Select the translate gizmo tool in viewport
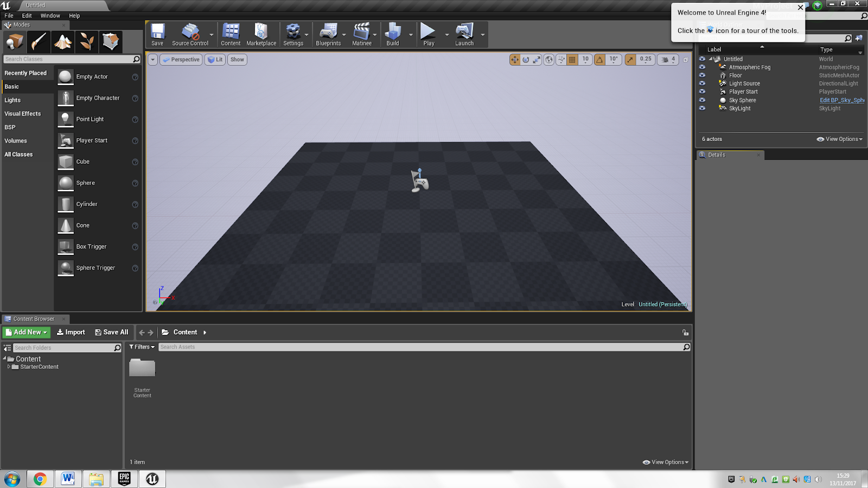The width and height of the screenshot is (868, 488). click(x=515, y=60)
